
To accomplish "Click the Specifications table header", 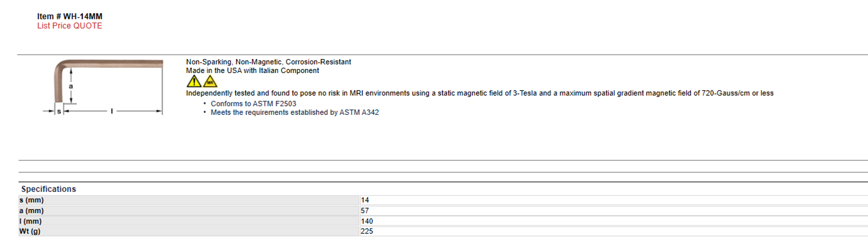I will (x=48, y=189).
